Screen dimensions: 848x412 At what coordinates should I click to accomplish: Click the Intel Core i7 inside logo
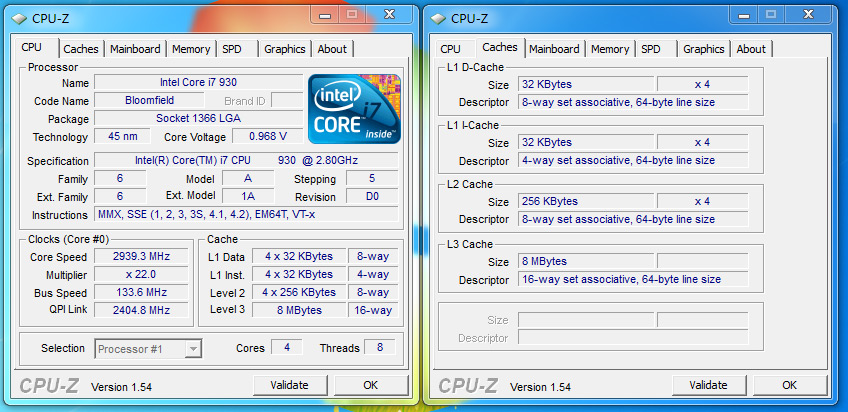coord(355,109)
